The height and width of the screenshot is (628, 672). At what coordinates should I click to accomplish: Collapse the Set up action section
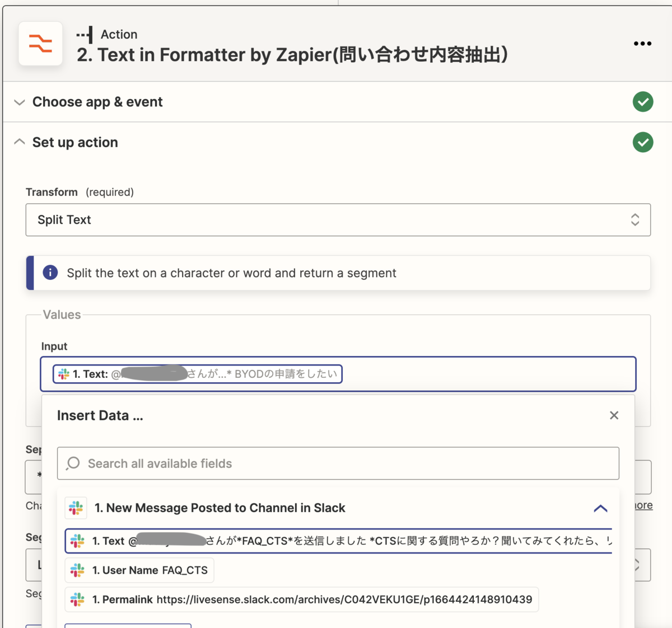point(20,142)
